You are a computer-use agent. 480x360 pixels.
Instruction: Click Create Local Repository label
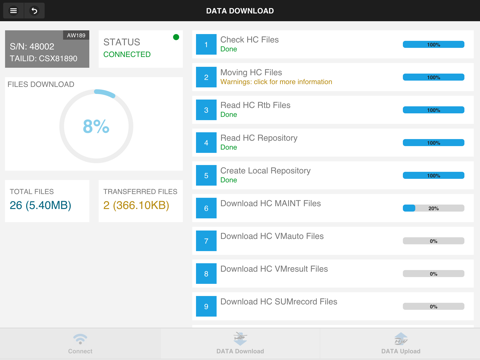(265, 170)
